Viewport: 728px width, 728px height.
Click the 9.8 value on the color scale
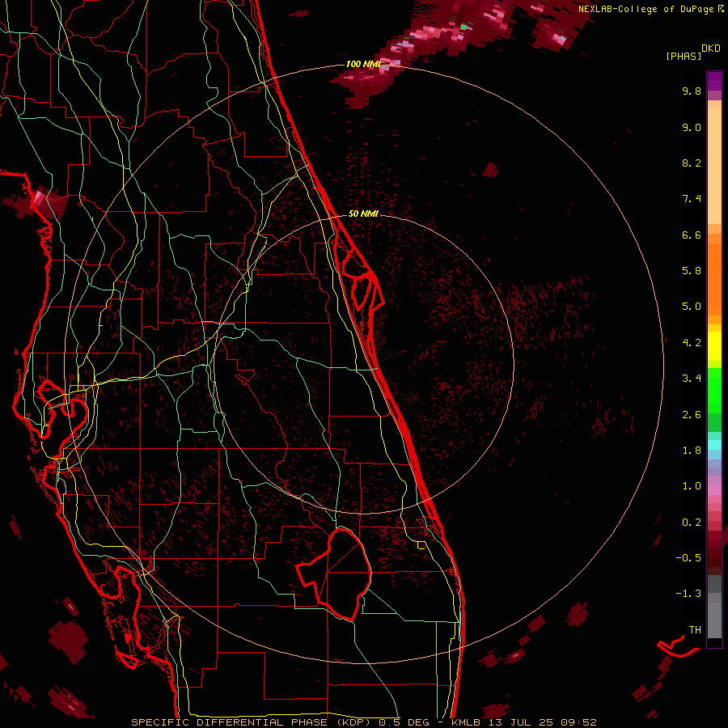[x=692, y=91]
